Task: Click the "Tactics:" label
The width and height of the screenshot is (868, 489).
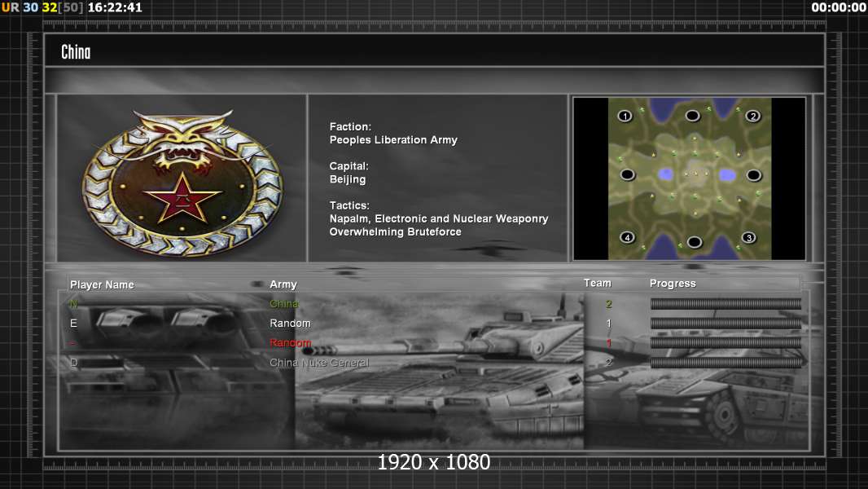Action: click(x=349, y=205)
